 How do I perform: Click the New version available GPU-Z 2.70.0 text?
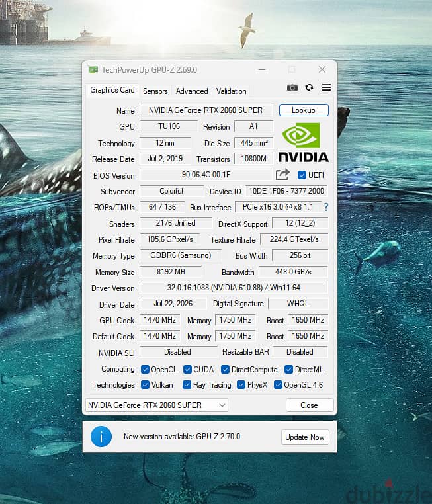(x=182, y=437)
